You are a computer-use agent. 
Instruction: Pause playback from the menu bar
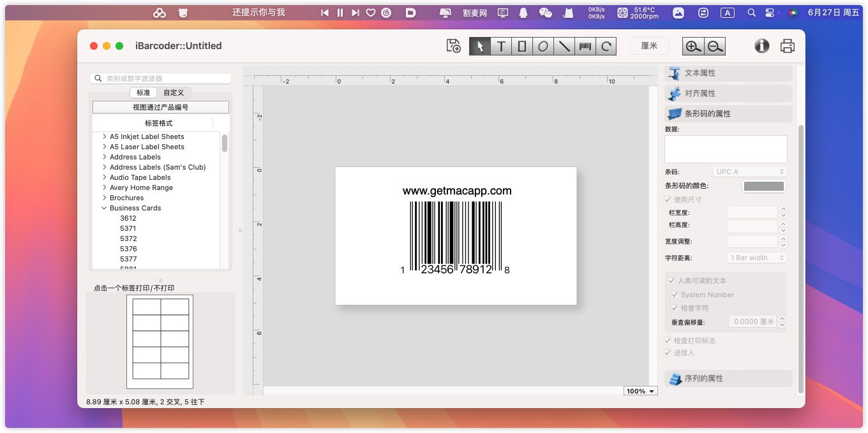point(340,12)
